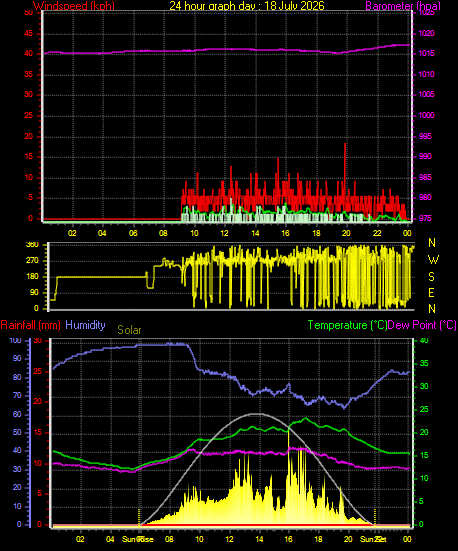Select the 1015 barometer axis value
This screenshot has height=551, width=458.
426,53
